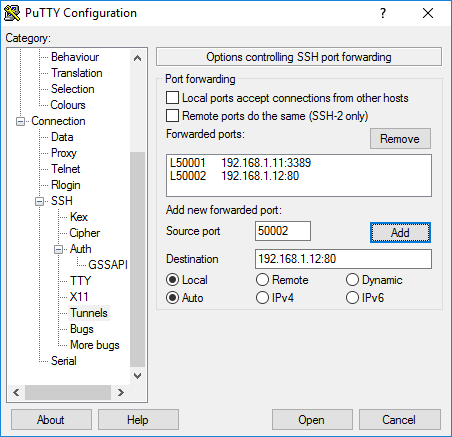Screen dimensions: 452x437
Task: Open the TTY category
Action: (80, 281)
